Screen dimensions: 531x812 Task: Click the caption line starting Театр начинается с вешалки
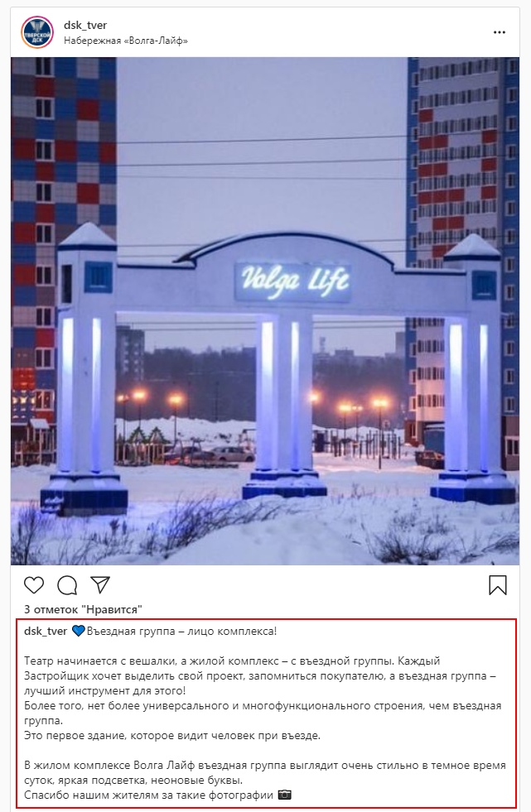[x=232, y=661]
